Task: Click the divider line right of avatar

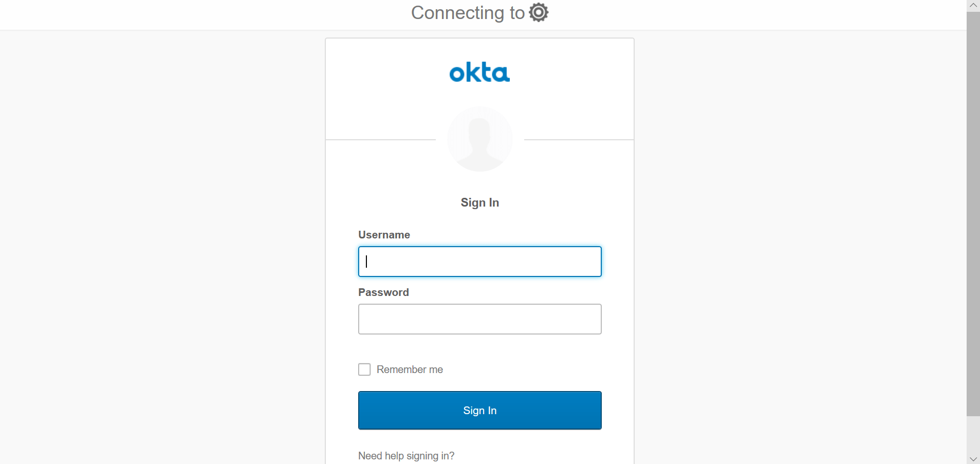Action: pyautogui.click(x=579, y=139)
